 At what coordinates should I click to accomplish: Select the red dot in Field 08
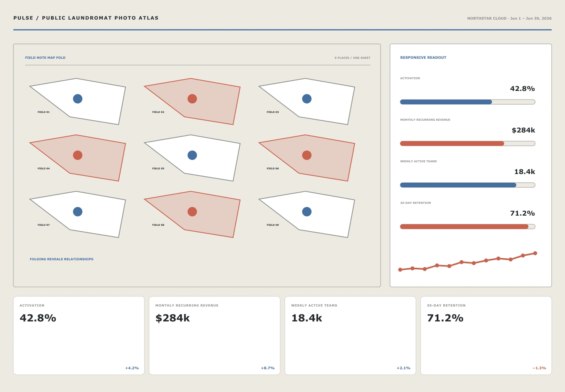point(192,212)
